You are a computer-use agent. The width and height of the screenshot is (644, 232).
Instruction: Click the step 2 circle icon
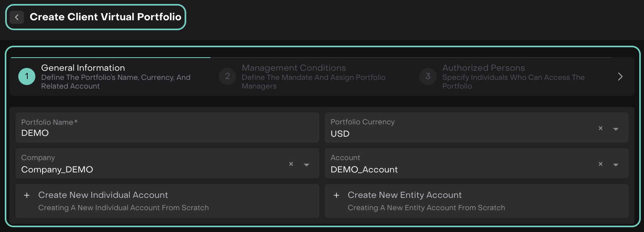[228, 76]
